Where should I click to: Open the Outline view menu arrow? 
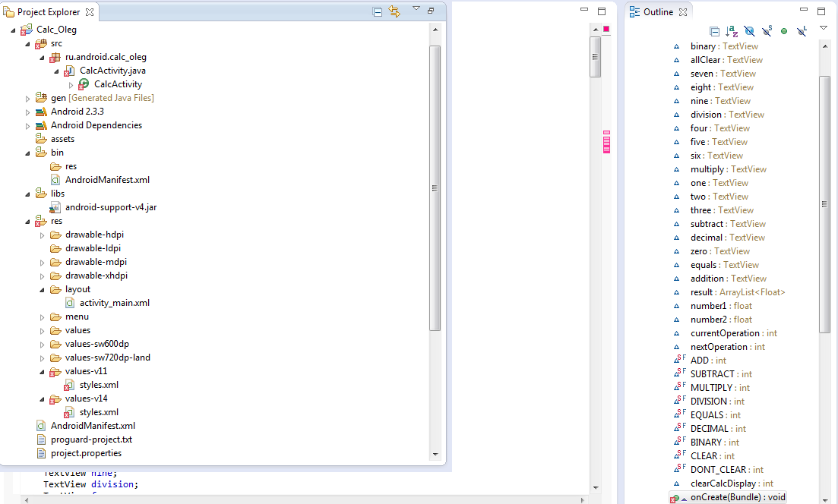click(824, 28)
